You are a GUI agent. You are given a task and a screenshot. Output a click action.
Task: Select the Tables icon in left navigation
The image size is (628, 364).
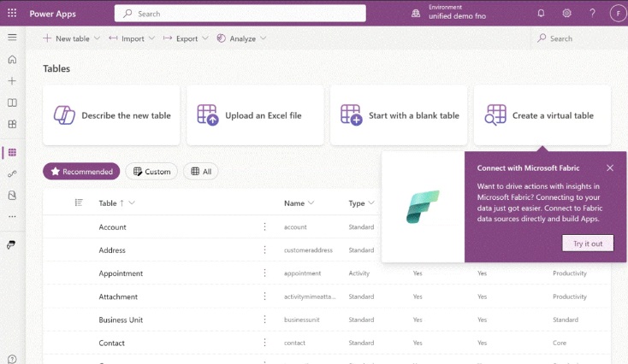[12, 153]
